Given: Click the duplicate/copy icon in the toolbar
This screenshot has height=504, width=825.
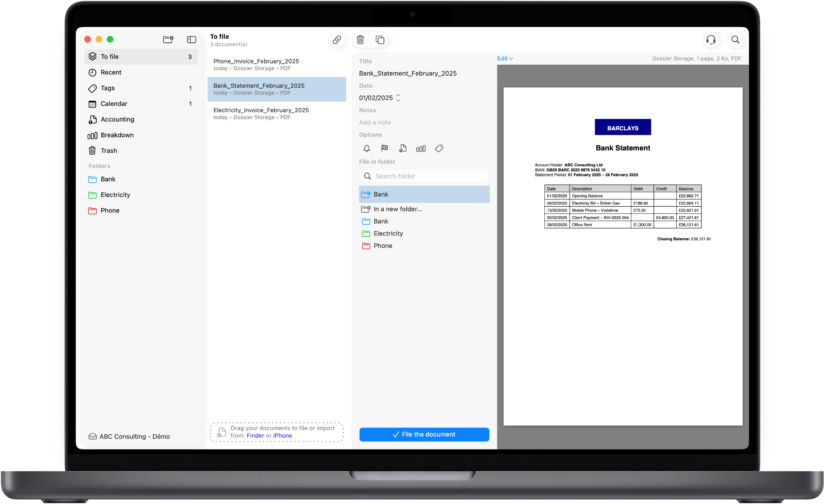Looking at the screenshot, I should coord(379,39).
